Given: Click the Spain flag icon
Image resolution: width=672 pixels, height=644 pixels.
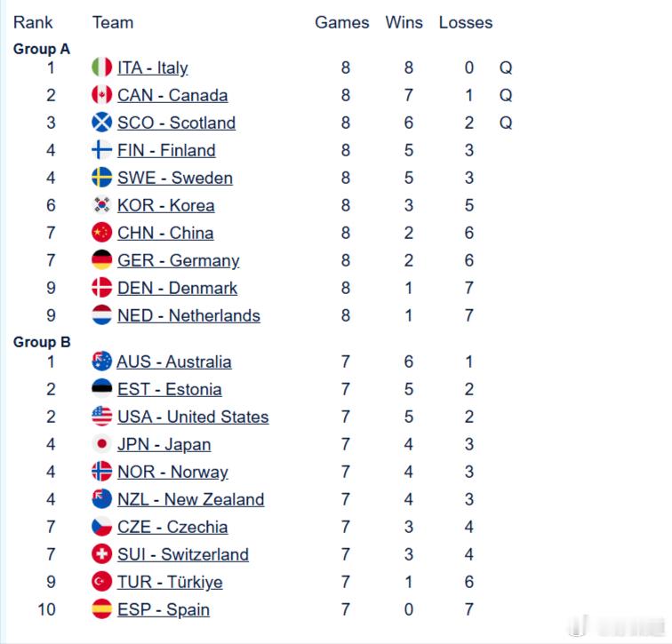Looking at the screenshot, I should (x=101, y=608).
